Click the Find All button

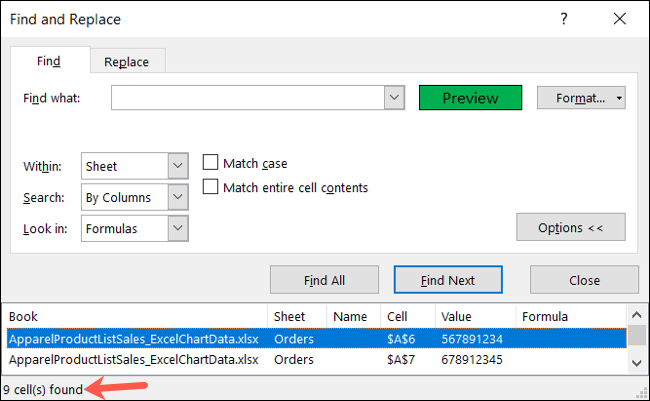(x=325, y=280)
